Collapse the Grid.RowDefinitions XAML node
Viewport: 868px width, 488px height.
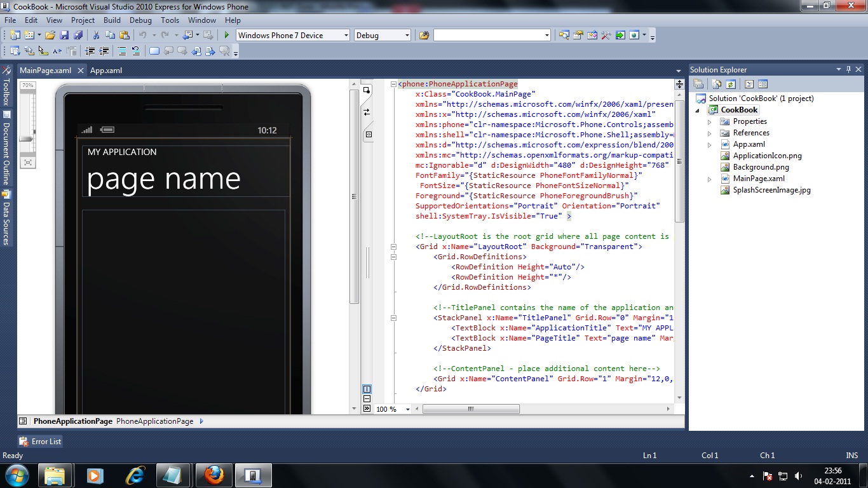(394, 257)
